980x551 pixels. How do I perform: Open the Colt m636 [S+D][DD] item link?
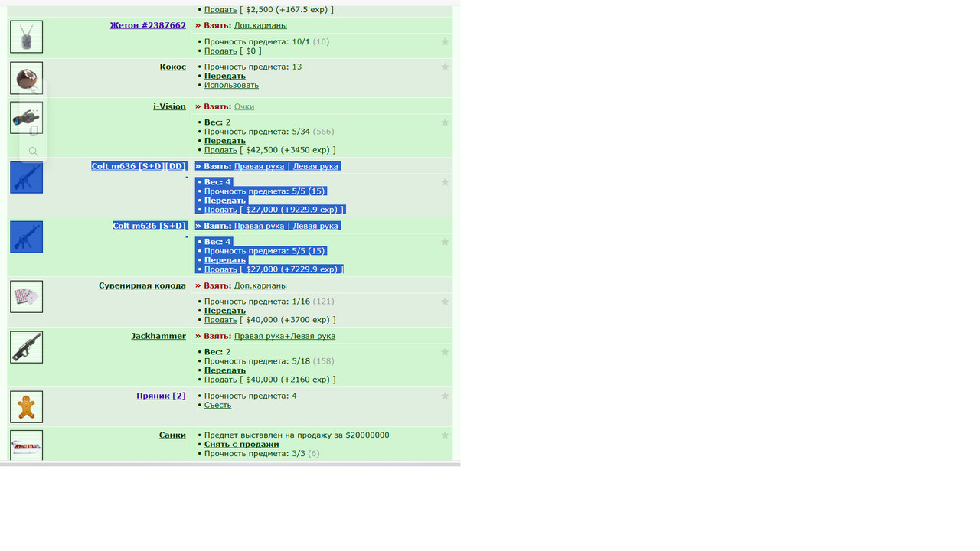(x=139, y=166)
